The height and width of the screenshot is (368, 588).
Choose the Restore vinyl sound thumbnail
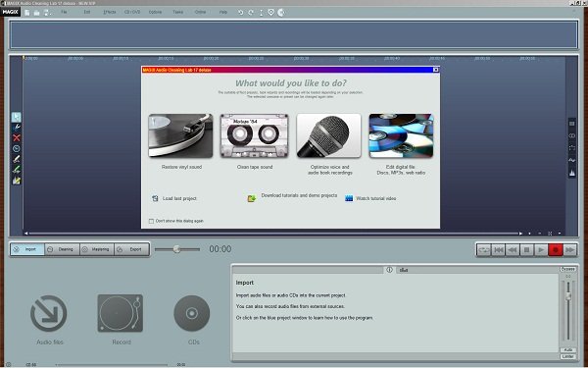(x=180, y=135)
